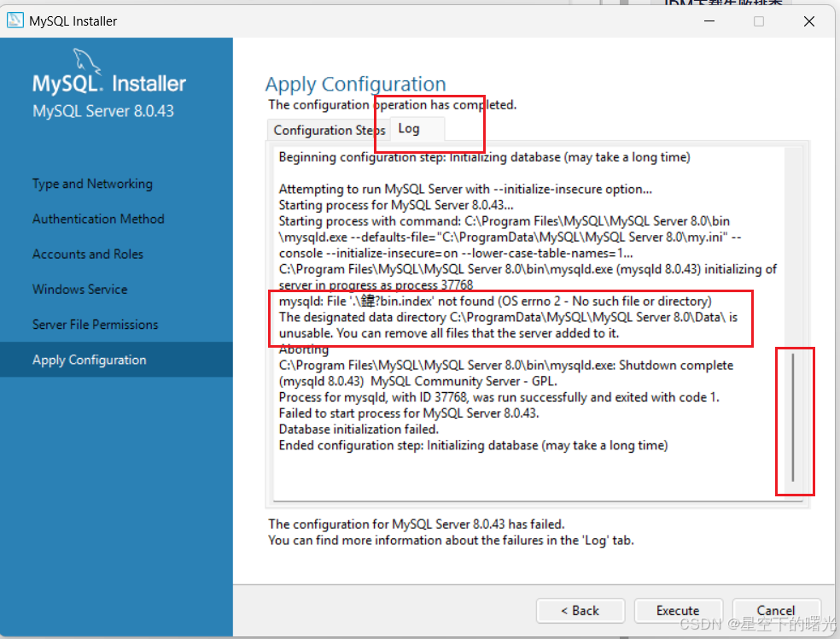Image resolution: width=840 pixels, height=639 pixels.
Task: Click the Back button
Action: (580, 610)
